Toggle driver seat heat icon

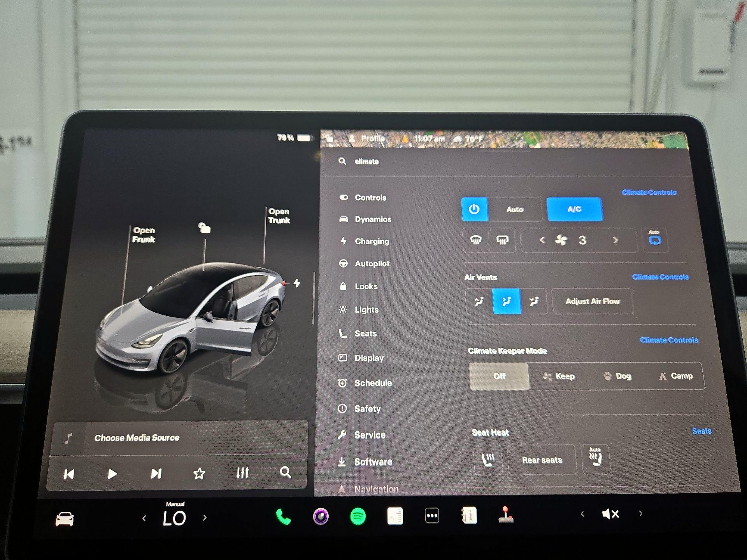click(x=487, y=460)
